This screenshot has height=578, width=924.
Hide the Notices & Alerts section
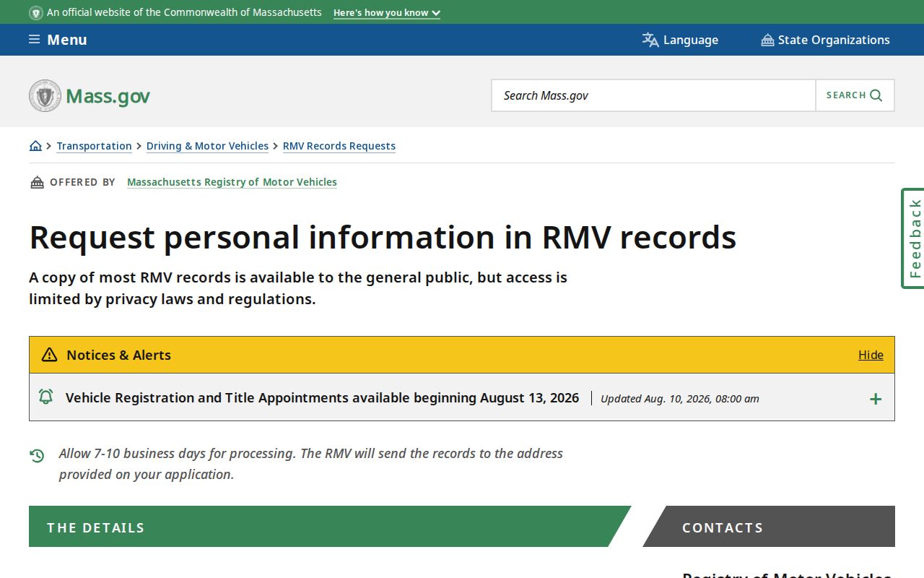pyautogui.click(x=871, y=355)
